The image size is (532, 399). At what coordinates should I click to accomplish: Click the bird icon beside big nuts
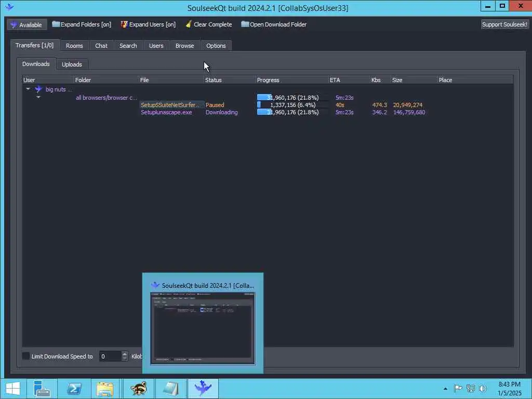[38, 89]
